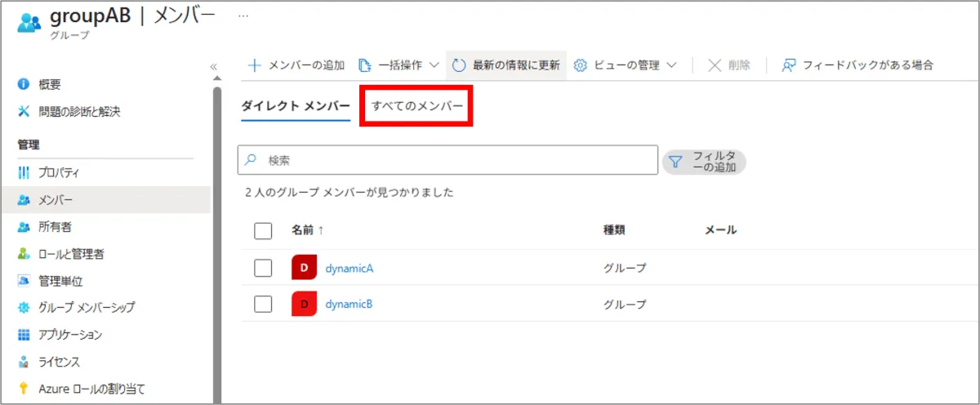
Task: Open 問題の診断と解決 in the sidebar
Action: click(79, 112)
